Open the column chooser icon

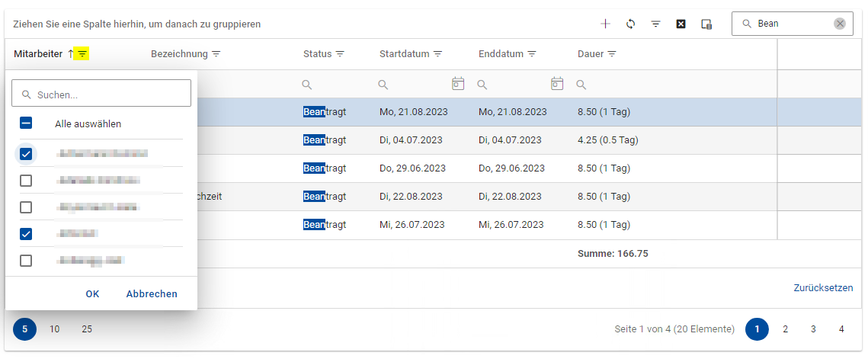coord(706,24)
